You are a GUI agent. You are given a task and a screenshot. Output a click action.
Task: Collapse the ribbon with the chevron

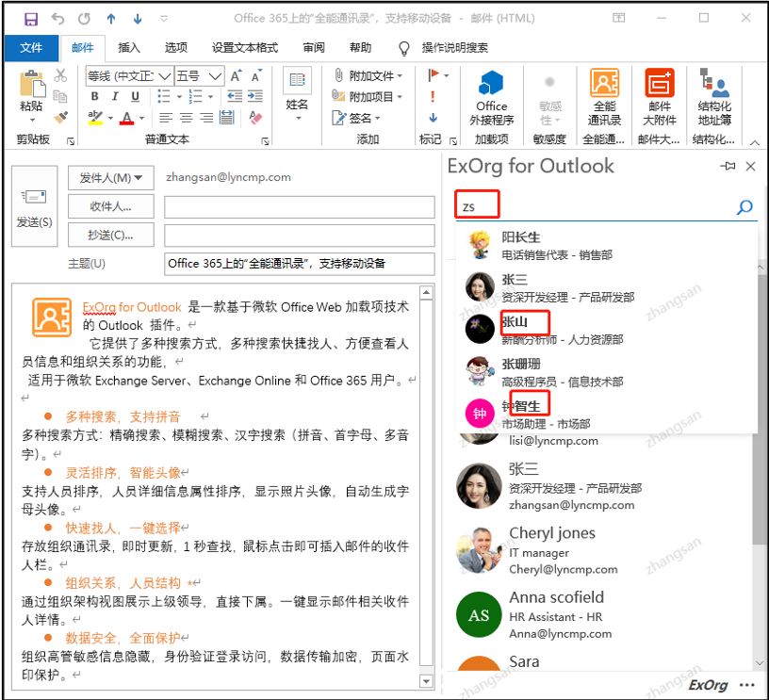(755, 142)
